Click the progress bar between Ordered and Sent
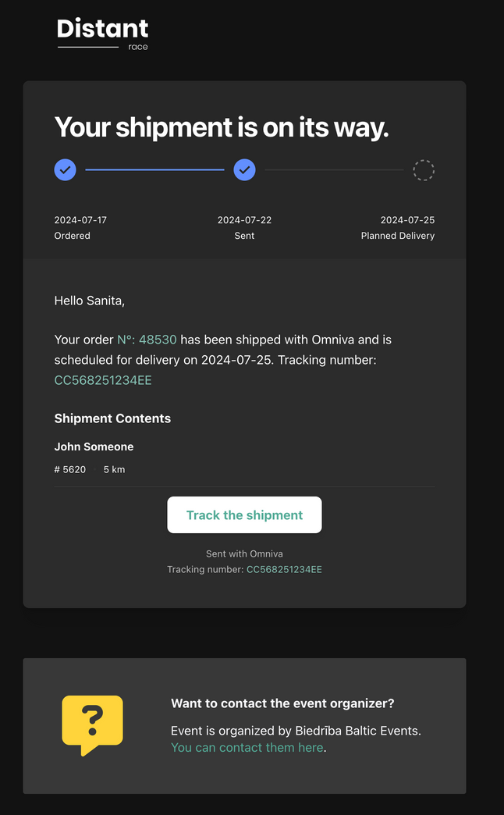Screen dimensions: 504x815 click(154, 169)
